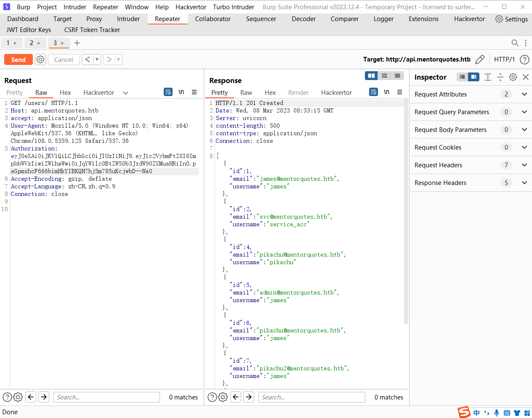Select tabbed combined layout view
Screen dimensions: 532x418
(397, 76)
